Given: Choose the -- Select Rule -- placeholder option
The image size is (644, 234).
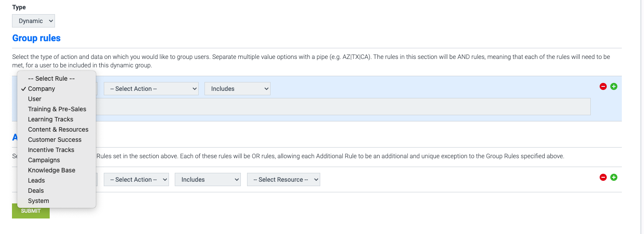Looking at the screenshot, I should (56, 78).
